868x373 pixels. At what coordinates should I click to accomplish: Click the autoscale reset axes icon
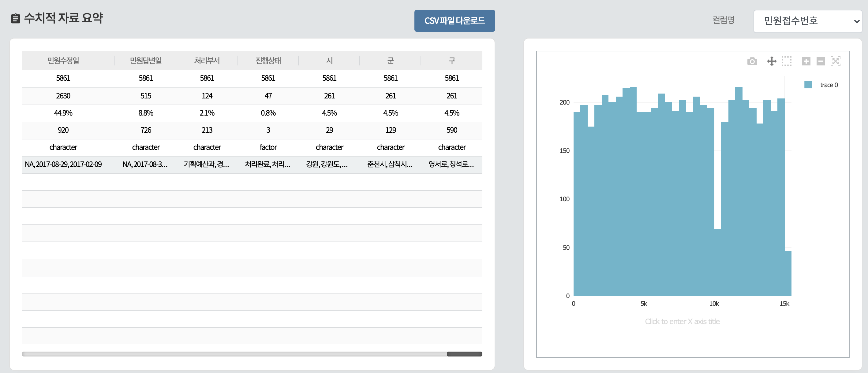coord(835,61)
